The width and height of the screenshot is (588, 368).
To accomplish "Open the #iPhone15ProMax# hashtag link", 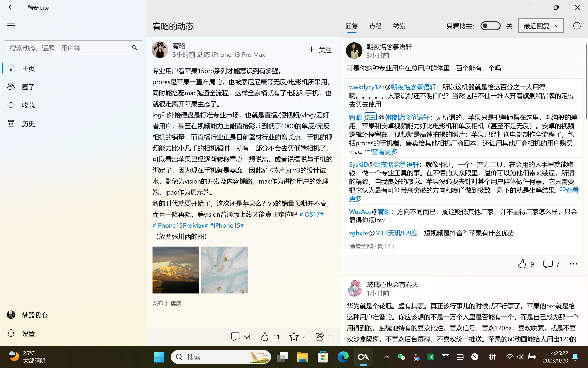I will pos(180,225).
